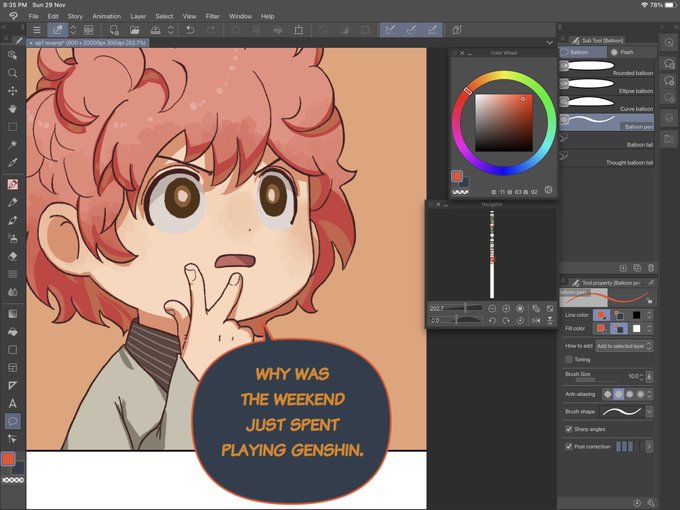Set Fill color to white option
The height and width of the screenshot is (510, 680).
[636, 328]
